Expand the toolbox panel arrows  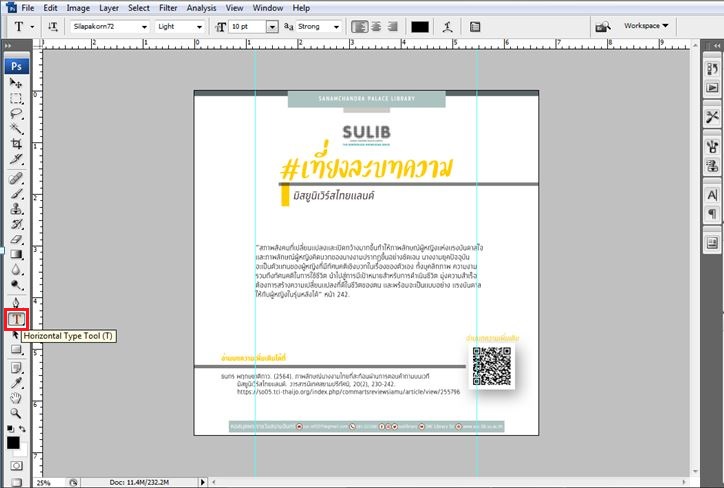coord(8,46)
